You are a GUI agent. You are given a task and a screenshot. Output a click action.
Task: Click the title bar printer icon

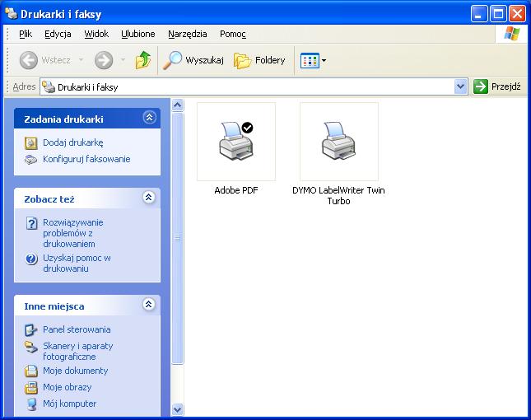pos(12,14)
